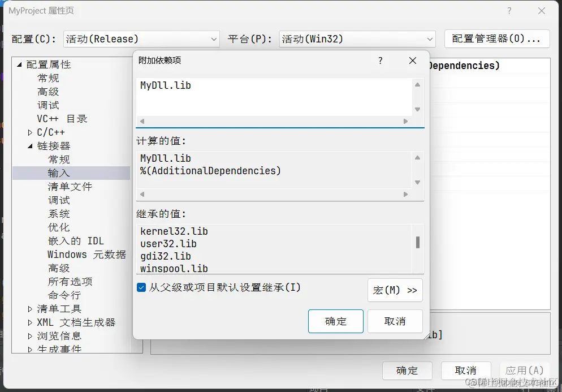This screenshot has width=562, height=392.
Task: Expand the 浏览信息 tree node
Action: [x=30, y=336]
